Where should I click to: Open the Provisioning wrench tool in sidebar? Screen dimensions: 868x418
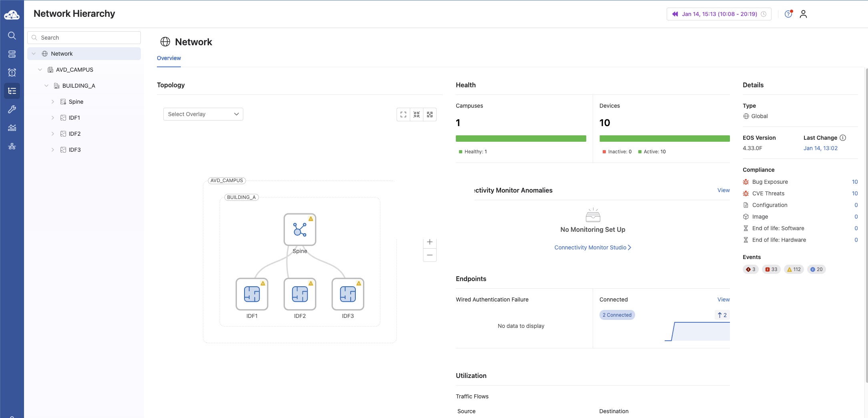[x=12, y=109]
